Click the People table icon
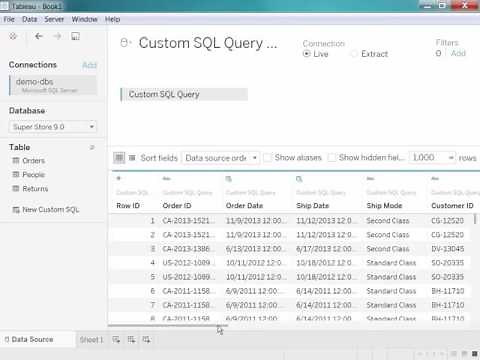Image resolution: width=480 pixels, height=360 pixels. click(16, 175)
